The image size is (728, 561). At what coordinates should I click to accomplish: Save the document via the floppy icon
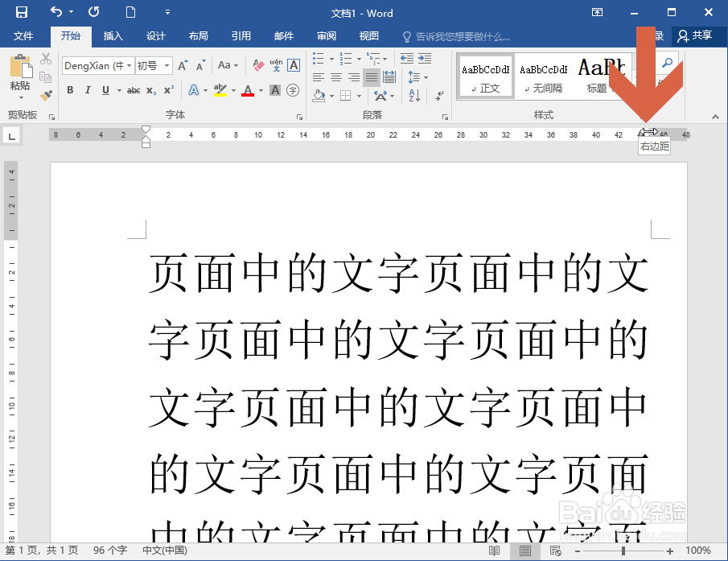pyautogui.click(x=22, y=12)
